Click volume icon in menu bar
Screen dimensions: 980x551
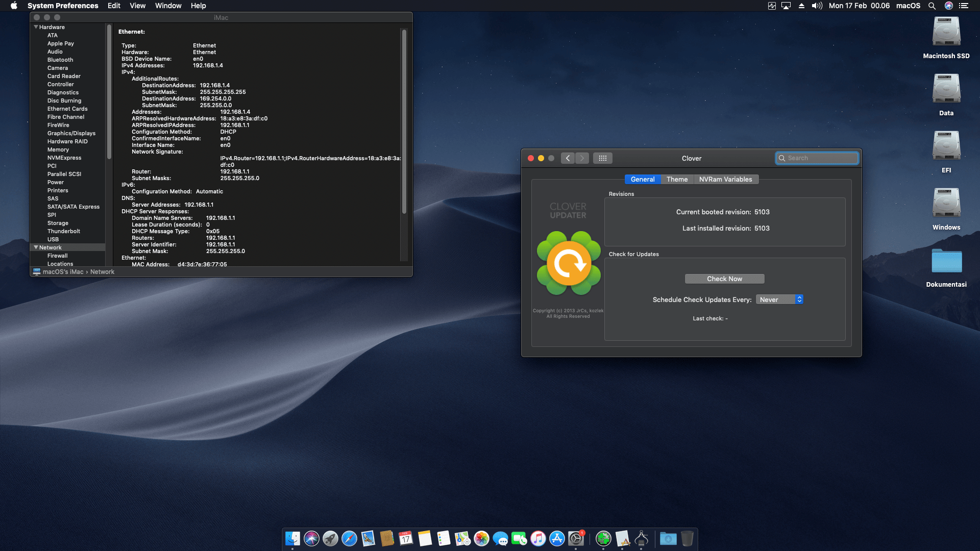(817, 6)
